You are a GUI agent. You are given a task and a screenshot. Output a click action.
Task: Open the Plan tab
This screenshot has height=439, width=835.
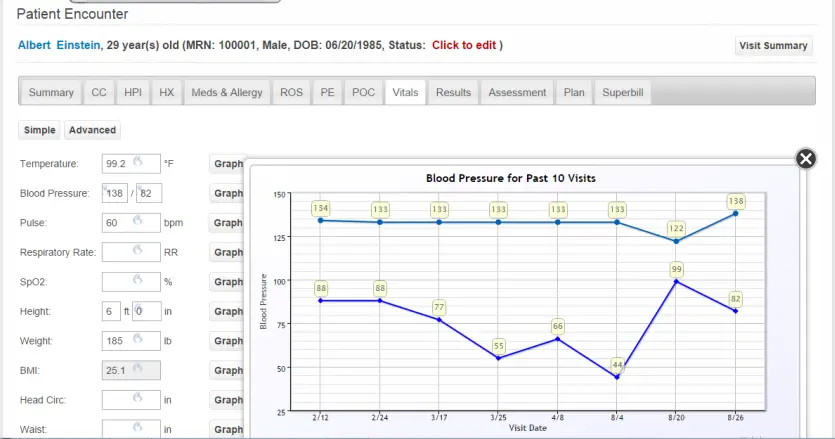pyautogui.click(x=574, y=93)
